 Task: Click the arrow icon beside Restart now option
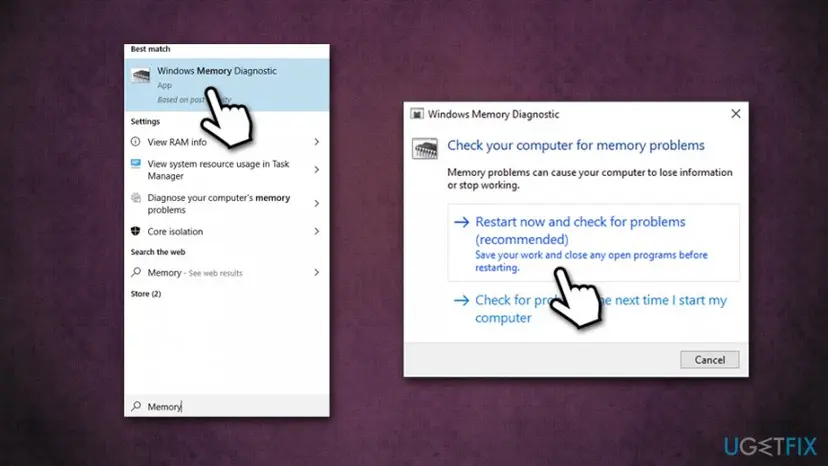[462, 222]
